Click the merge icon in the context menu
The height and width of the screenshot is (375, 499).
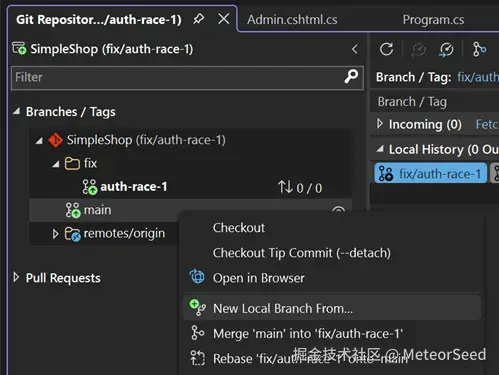coord(197,333)
